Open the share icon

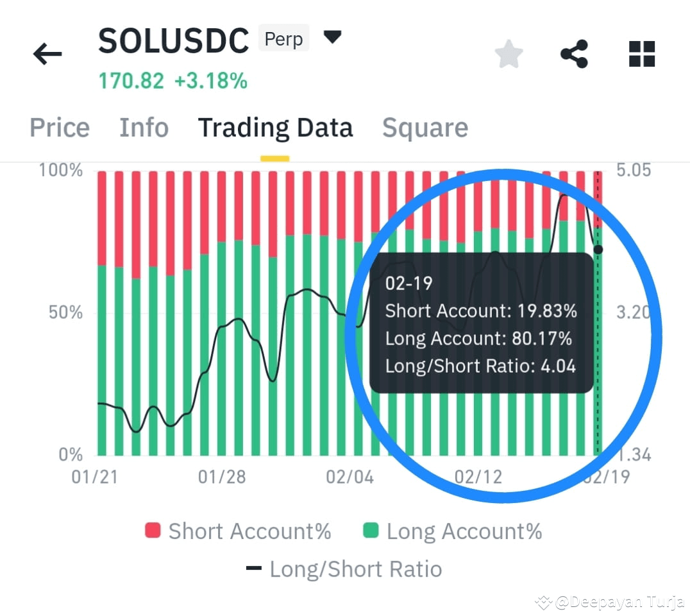pos(574,53)
